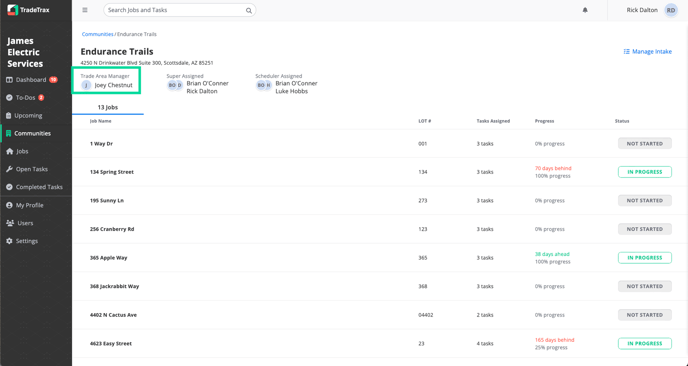Click the My Profile person icon

(x=9, y=205)
